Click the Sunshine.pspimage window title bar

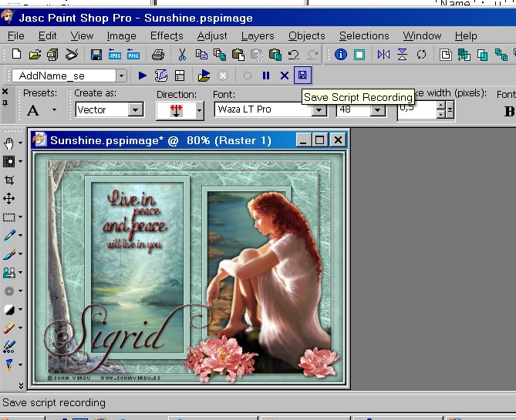click(189, 140)
